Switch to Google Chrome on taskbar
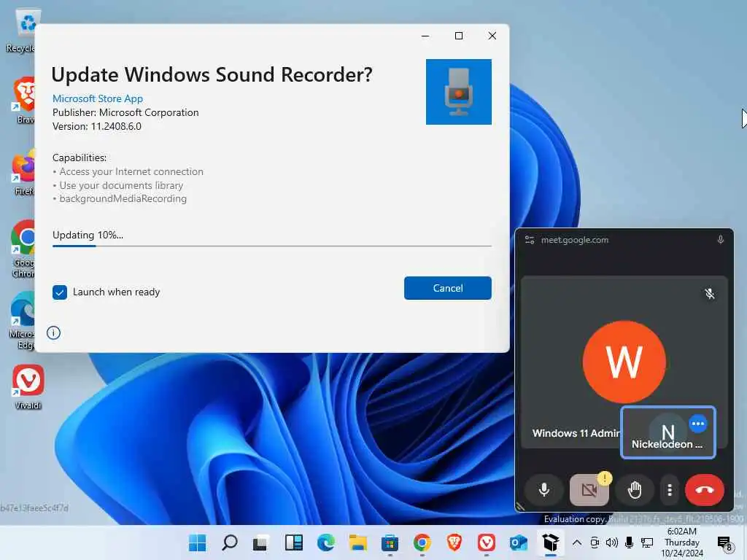The image size is (747, 560). [x=422, y=542]
